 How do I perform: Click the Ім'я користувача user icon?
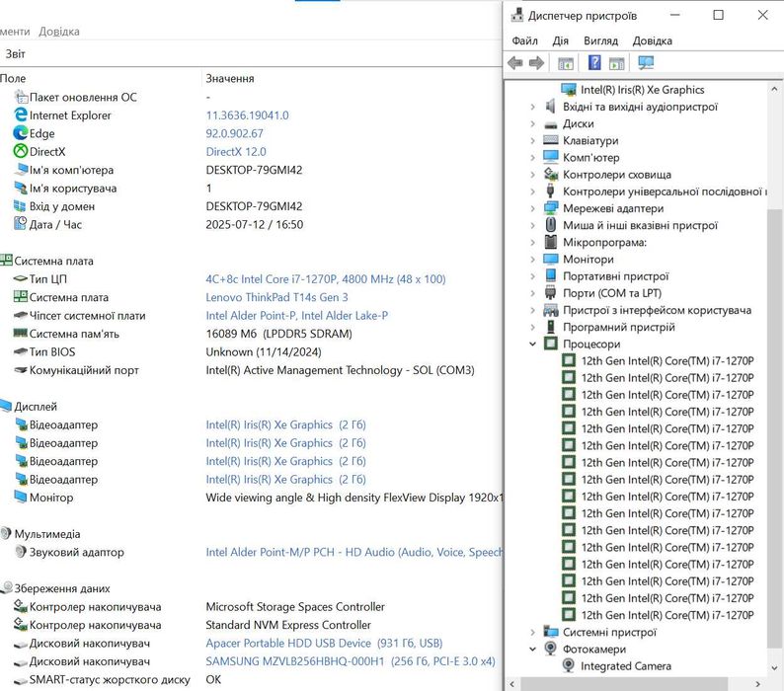[x=21, y=188]
